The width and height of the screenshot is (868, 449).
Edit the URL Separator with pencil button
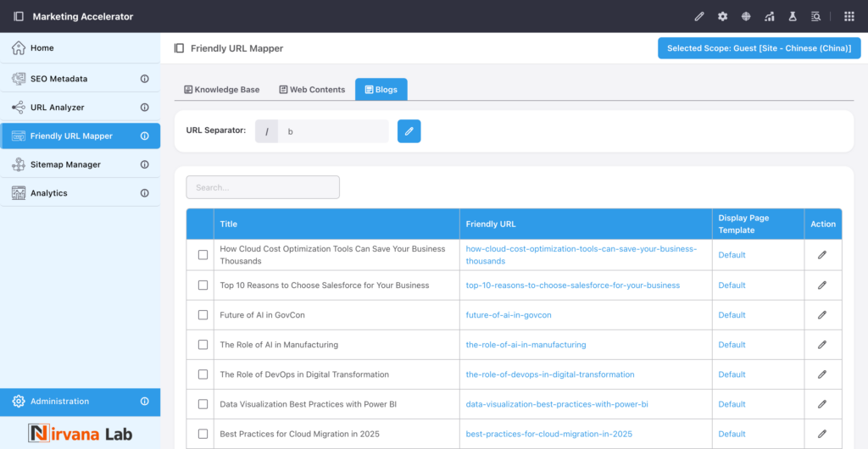click(x=409, y=131)
